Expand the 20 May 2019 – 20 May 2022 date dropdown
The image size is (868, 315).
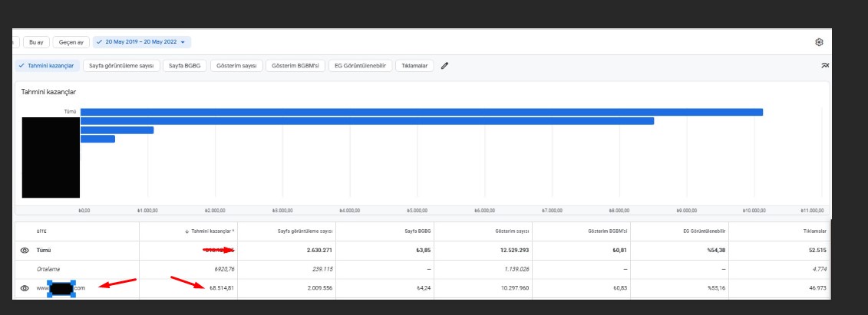(x=142, y=42)
